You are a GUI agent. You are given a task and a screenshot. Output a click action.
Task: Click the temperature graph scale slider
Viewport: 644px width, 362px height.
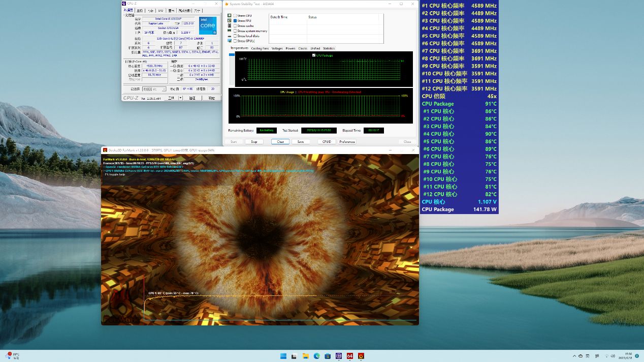click(x=232, y=55)
